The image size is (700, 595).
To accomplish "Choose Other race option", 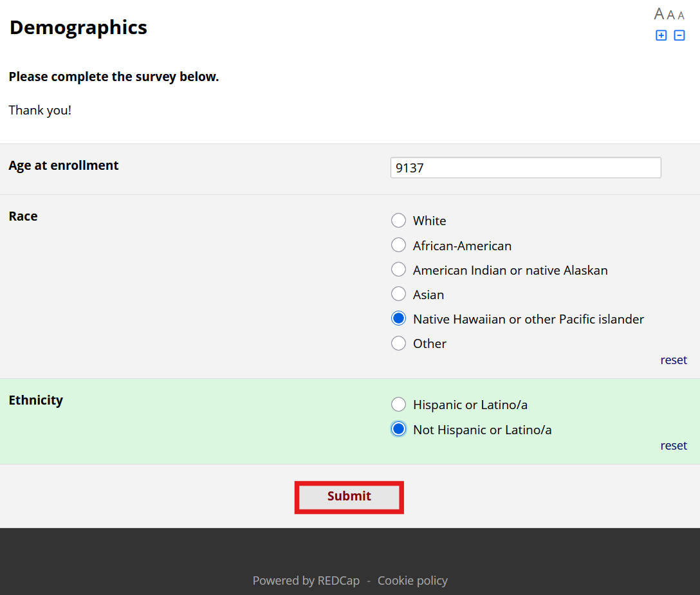I will coord(398,343).
